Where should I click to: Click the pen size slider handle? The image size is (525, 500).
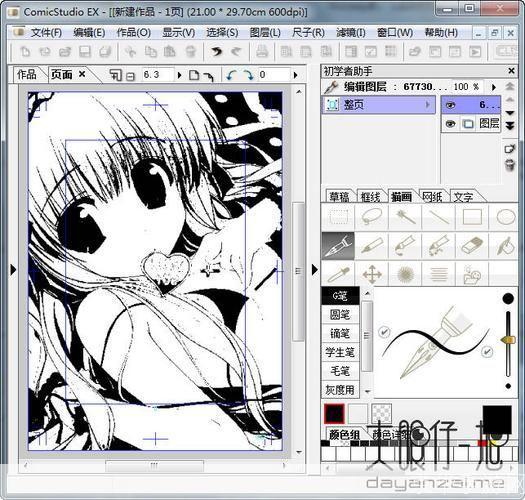[x=508, y=340]
